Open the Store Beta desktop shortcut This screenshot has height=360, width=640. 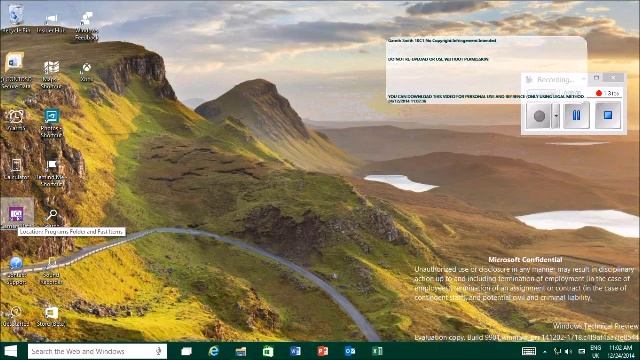[51, 316]
